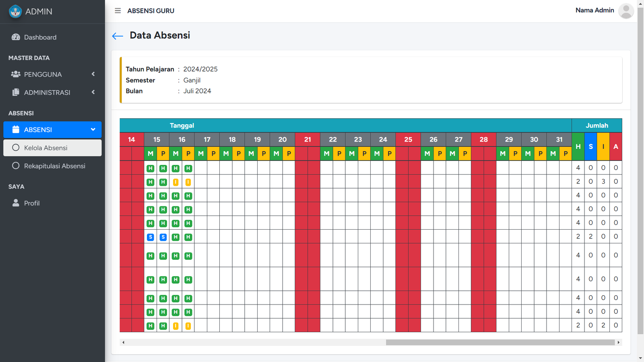Open the Profil menu item
Screen dimensions: 644x362
tap(32, 203)
